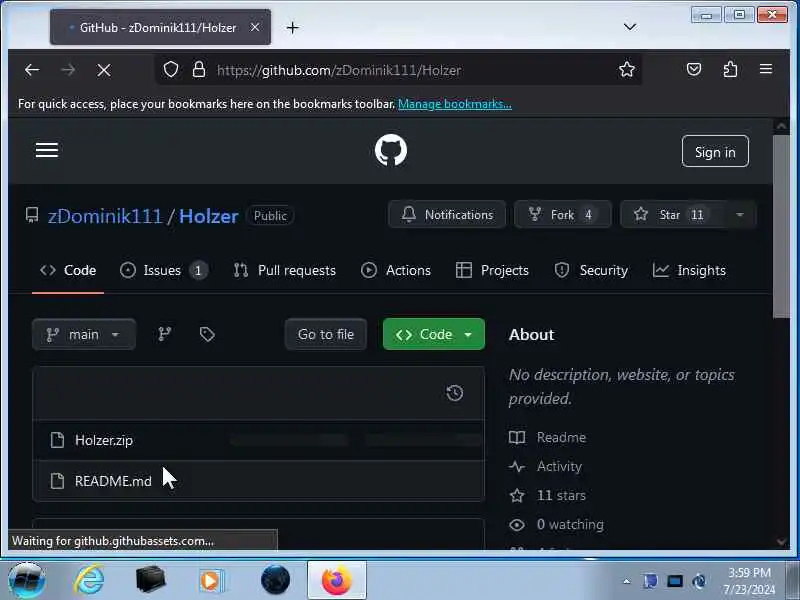
Task: Click the scrollbar down arrow
Action: 781,542
